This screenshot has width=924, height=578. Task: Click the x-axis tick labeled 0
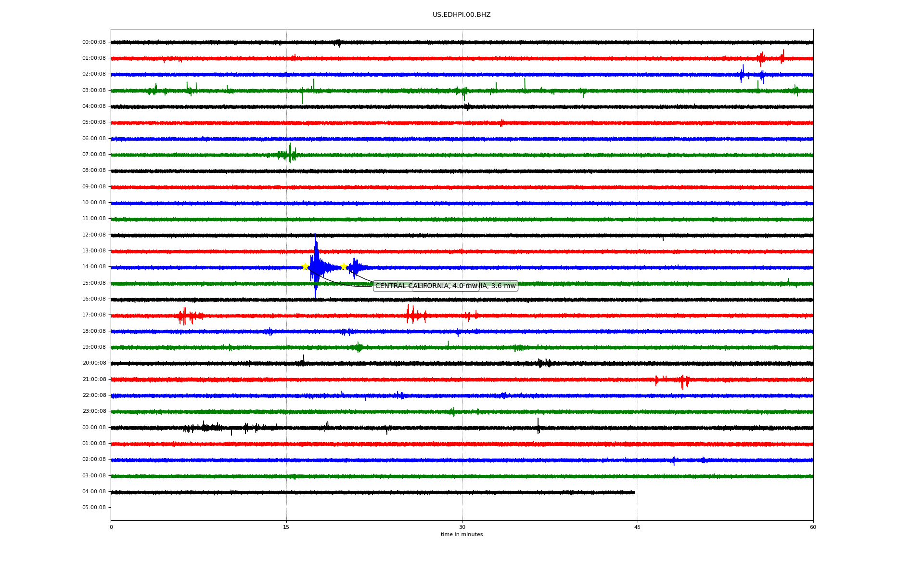[111, 527]
